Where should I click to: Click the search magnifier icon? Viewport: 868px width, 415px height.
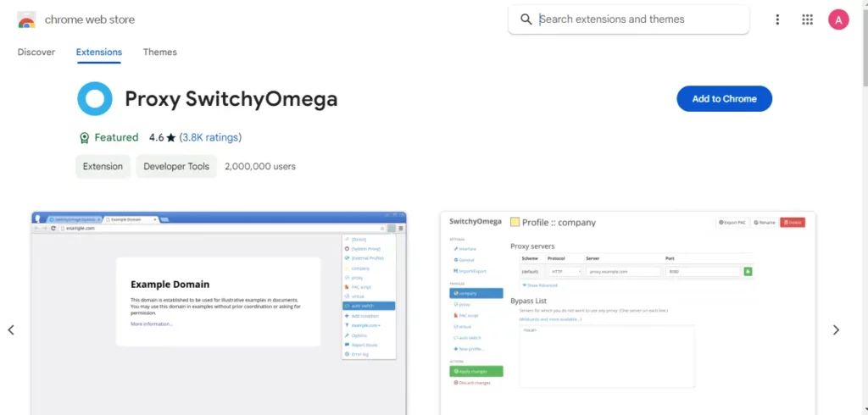(x=526, y=19)
